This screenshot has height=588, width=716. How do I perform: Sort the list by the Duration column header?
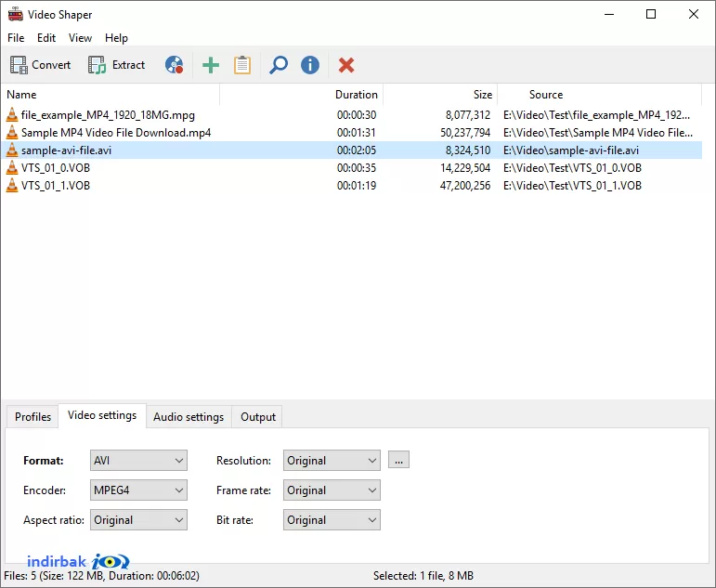tap(357, 95)
